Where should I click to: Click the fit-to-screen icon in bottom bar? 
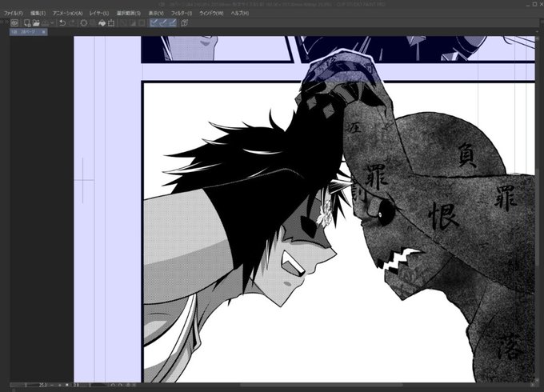[x=67, y=385]
